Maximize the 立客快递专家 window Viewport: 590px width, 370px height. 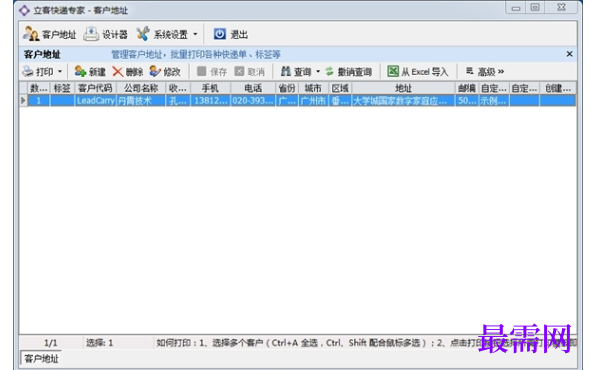535,8
